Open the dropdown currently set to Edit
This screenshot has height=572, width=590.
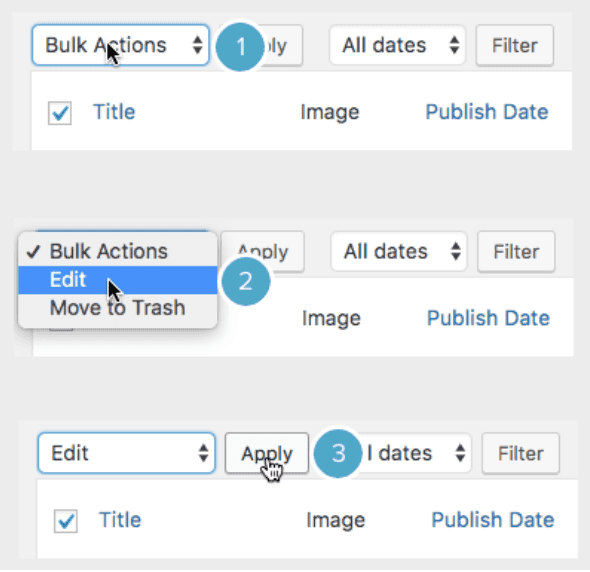(127, 453)
